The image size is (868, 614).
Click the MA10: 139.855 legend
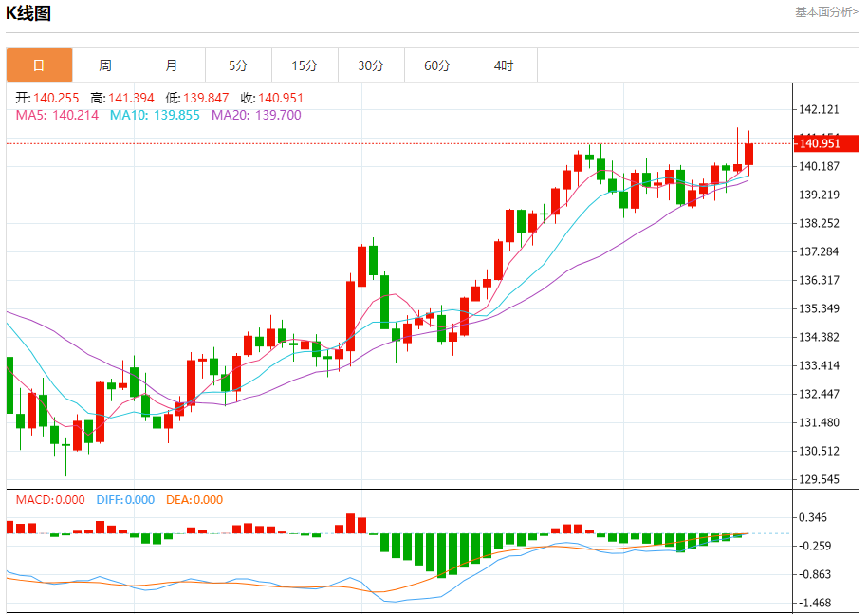click(155, 115)
